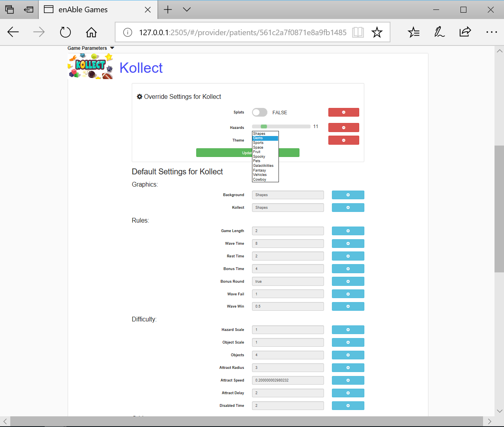Open the Kollect title link

(x=141, y=68)
